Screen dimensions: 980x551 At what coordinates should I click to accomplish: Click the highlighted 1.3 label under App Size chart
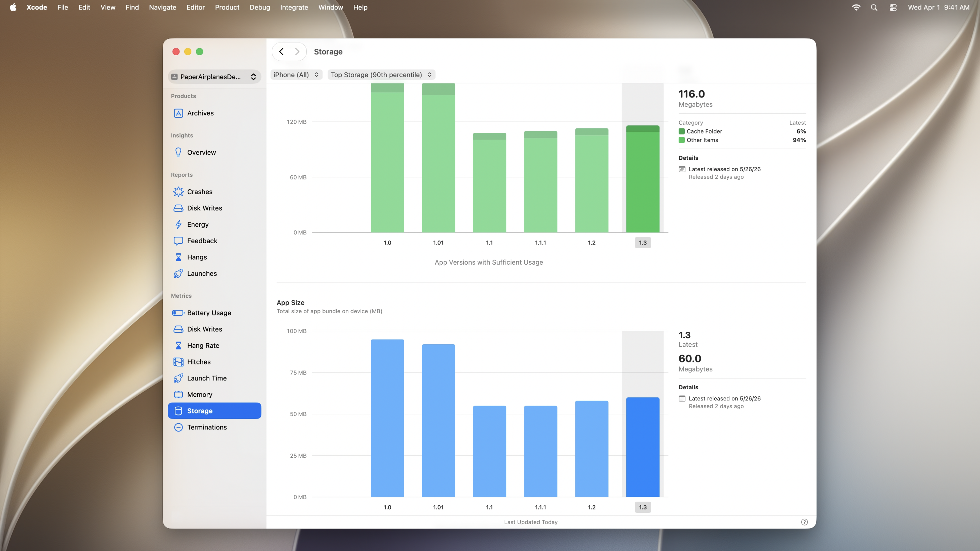click(x=643, y=507)
